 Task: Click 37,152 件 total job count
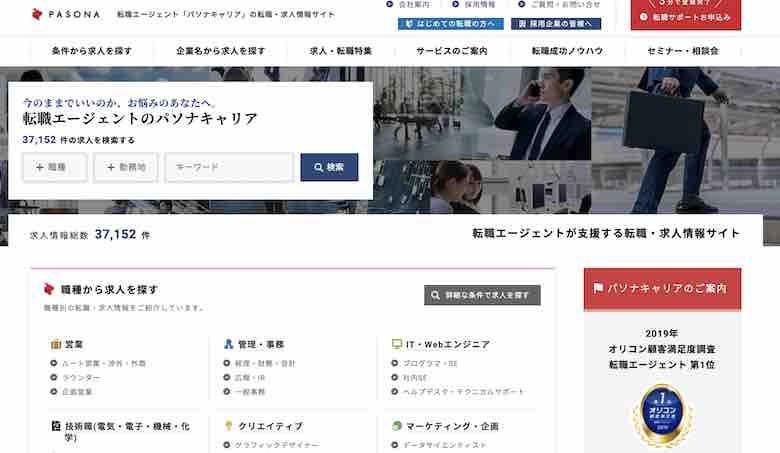pyautogui.click(x=122, y=234)
